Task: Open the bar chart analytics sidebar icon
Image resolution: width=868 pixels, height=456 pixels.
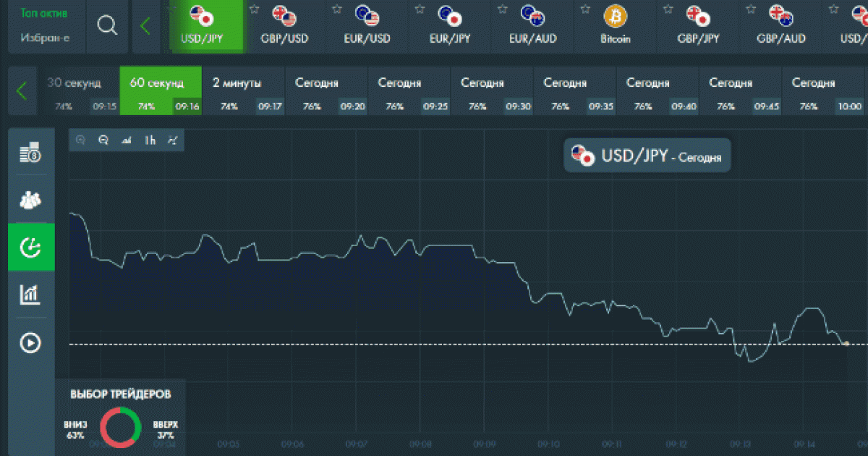Action: coord(30,294)
